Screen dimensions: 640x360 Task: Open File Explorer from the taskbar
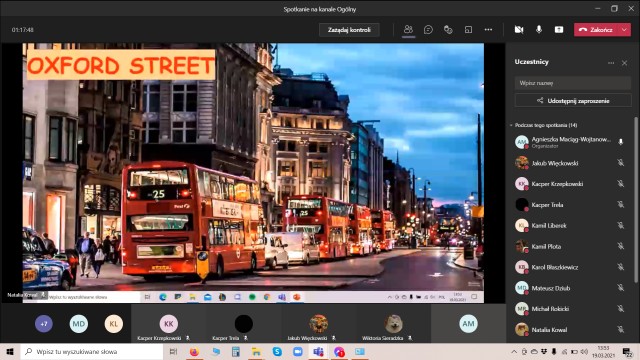[x=256, y=351]
